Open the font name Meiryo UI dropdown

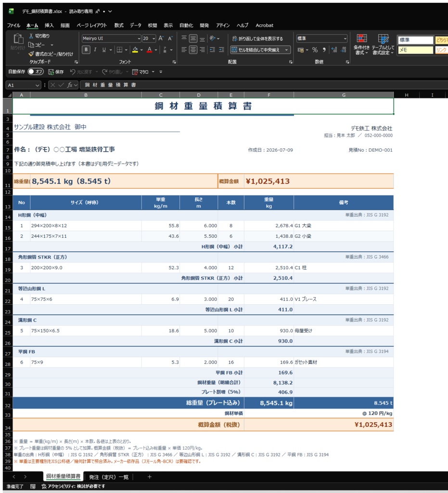pyautogui.click(x=139, y=39)
